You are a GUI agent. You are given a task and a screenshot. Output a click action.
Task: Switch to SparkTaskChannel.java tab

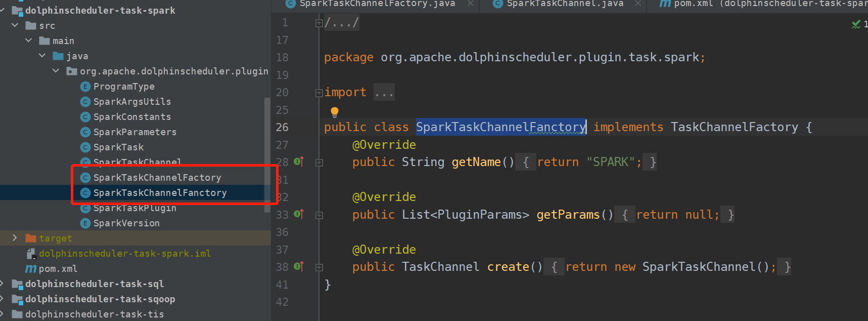tap(565, 4)
